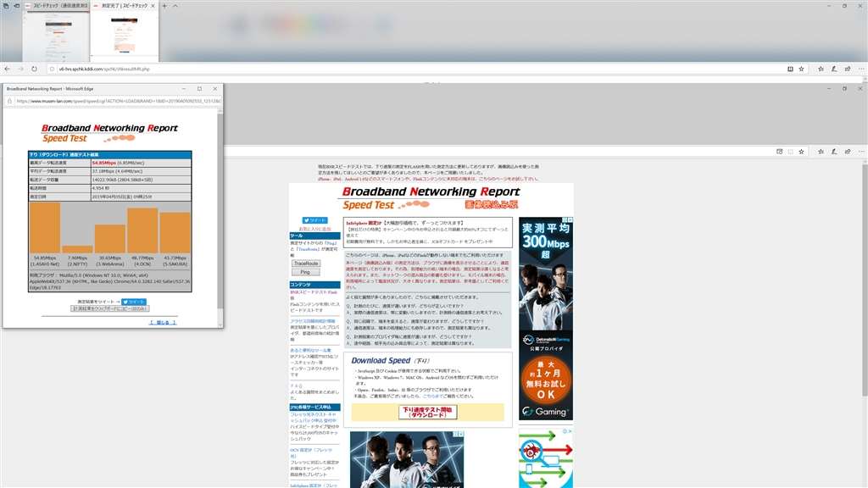868x488 pixels.
Task: Click the 54.85Mbps ASAHI-Net bar
Action: click(45, 227)
